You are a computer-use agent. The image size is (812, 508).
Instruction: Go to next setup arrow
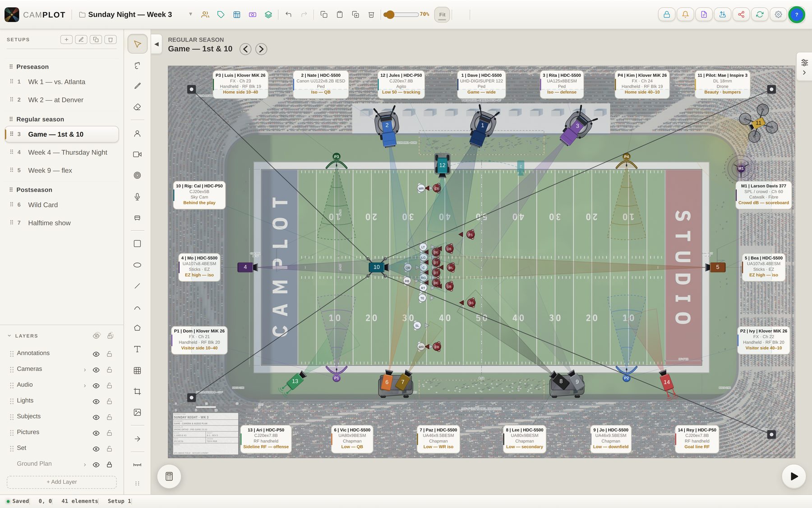[261, 49]
